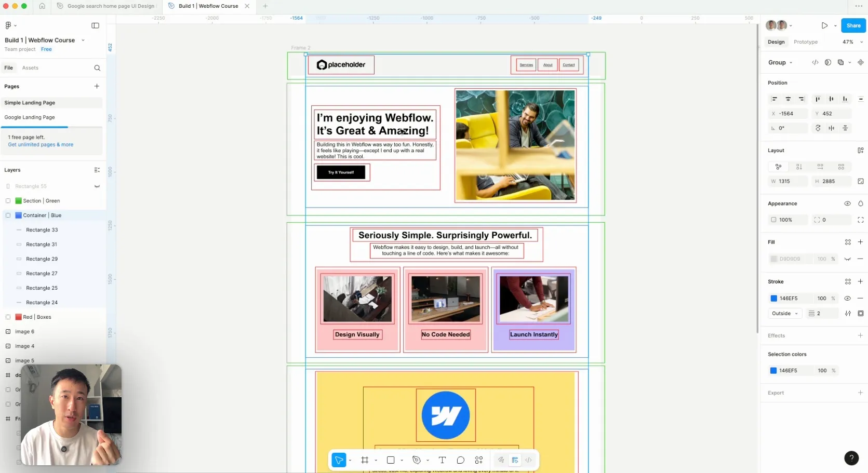Click the Share button

coord(853,25)
